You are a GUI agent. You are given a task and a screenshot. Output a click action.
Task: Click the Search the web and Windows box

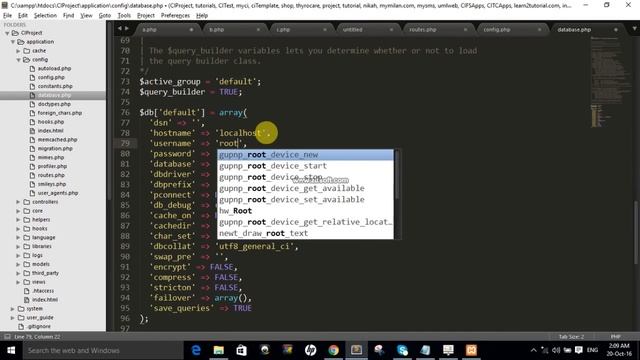click(x=102, y=350)
